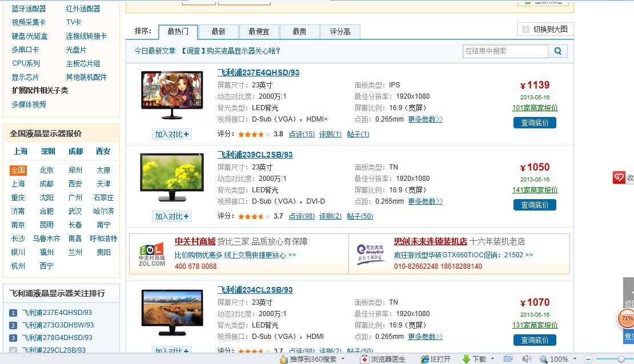This screenshot has width=634, height=364.
Task: Open the 下载 download manager icon
Action: [466, 359]
